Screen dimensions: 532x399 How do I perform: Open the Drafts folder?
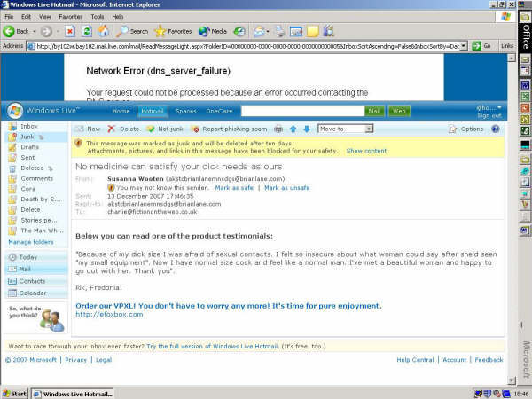[x=29, y=147]
